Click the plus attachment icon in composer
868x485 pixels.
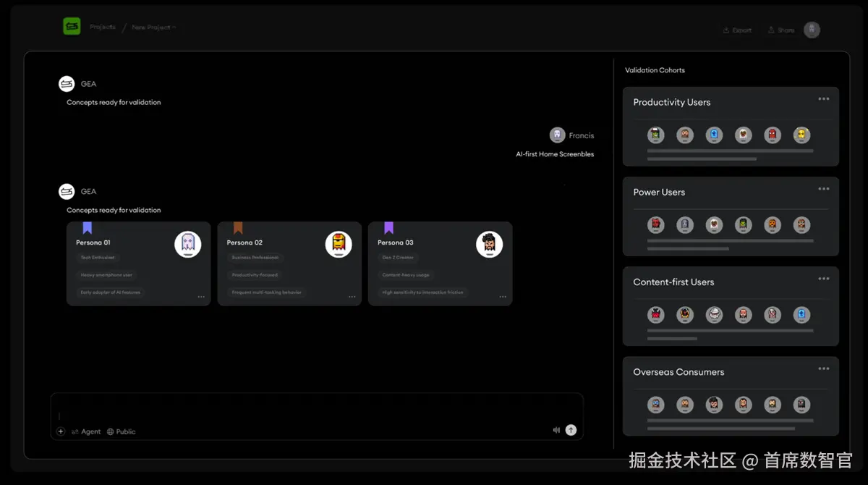click(x=61, y=431)
